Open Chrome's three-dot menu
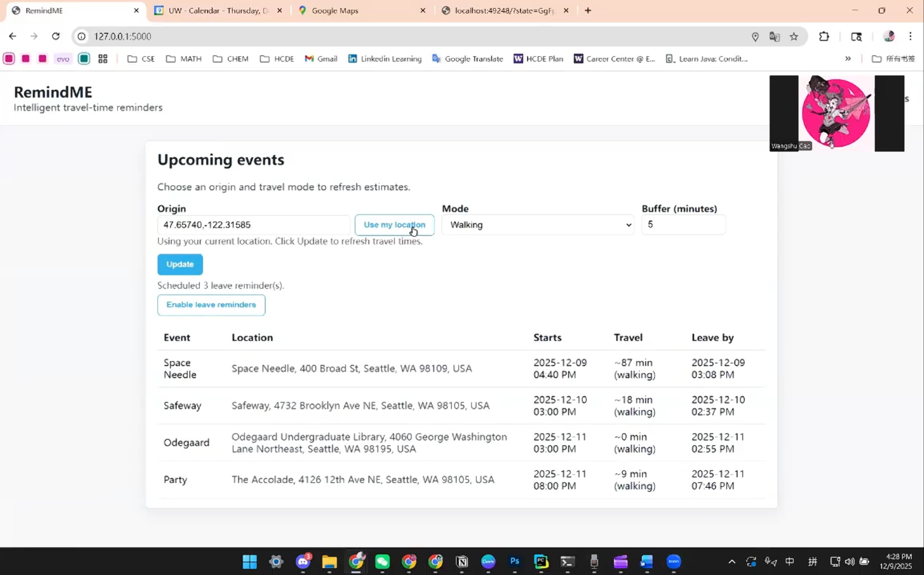Screen dimensions: 924x575 coord(910,36)
